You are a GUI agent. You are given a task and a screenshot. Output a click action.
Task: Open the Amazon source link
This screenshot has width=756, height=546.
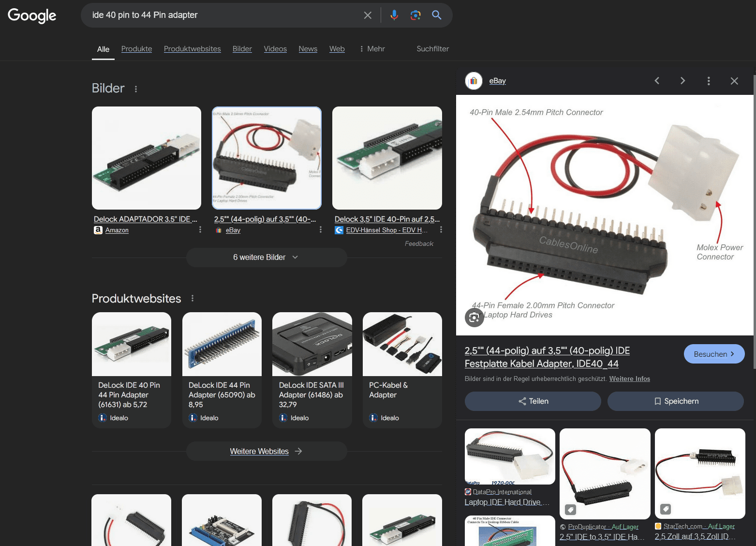click(x=117, y=230)
